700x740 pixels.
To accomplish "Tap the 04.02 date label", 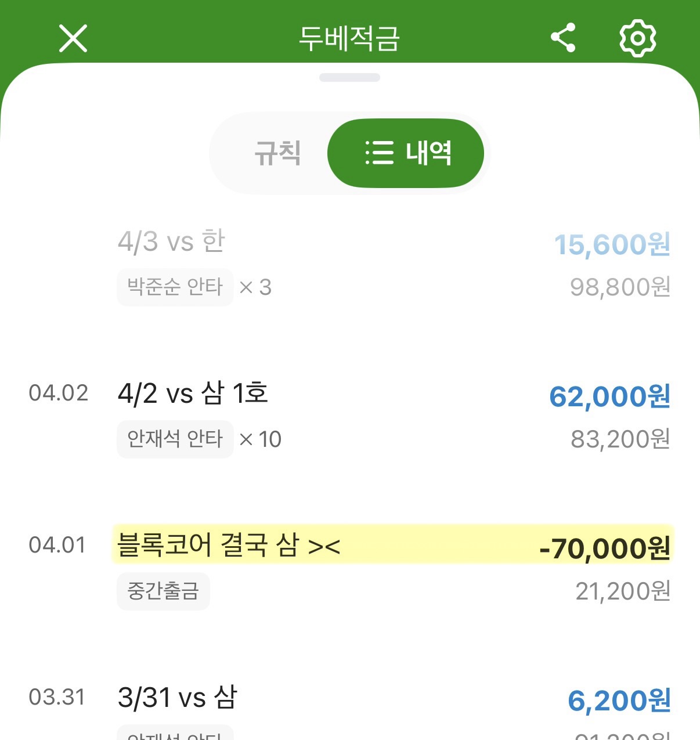I will (58, 394).
